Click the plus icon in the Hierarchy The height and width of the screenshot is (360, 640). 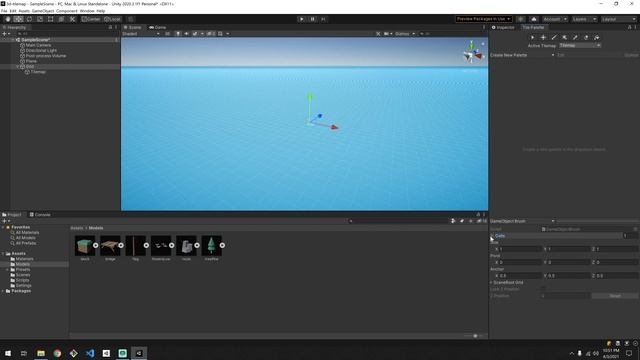tap(4, 34)
